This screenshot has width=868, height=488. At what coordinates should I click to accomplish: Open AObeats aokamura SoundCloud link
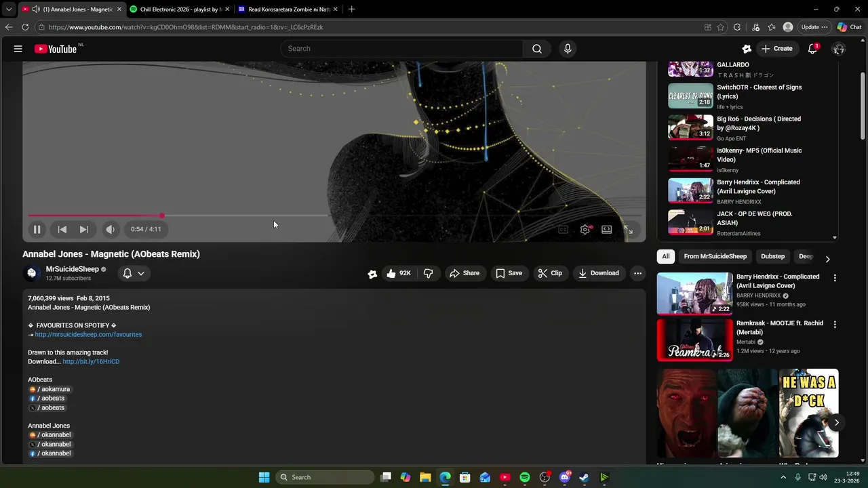click(x=50, y=389)
